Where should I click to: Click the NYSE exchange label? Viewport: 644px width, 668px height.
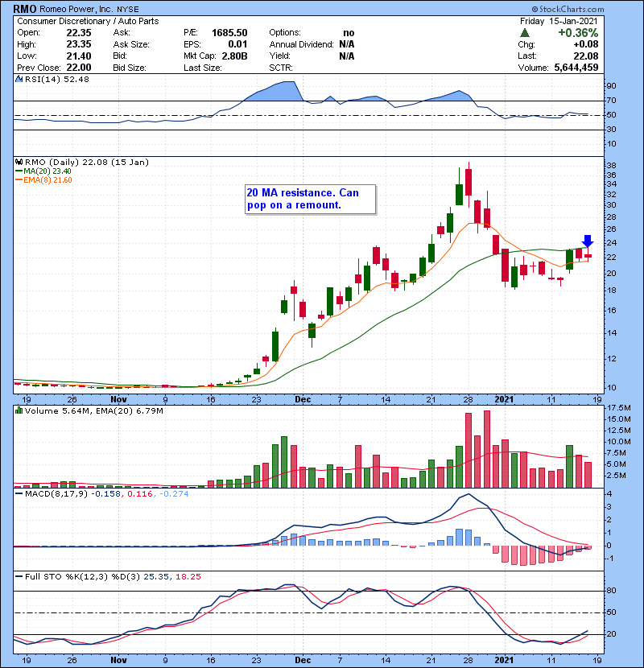pos(128,9)
